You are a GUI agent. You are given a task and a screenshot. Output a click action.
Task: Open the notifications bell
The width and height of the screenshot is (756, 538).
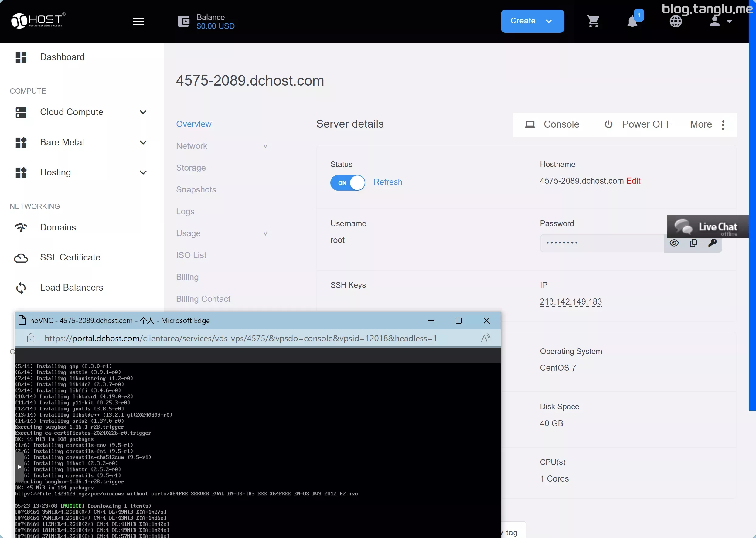tap(632, 22)
